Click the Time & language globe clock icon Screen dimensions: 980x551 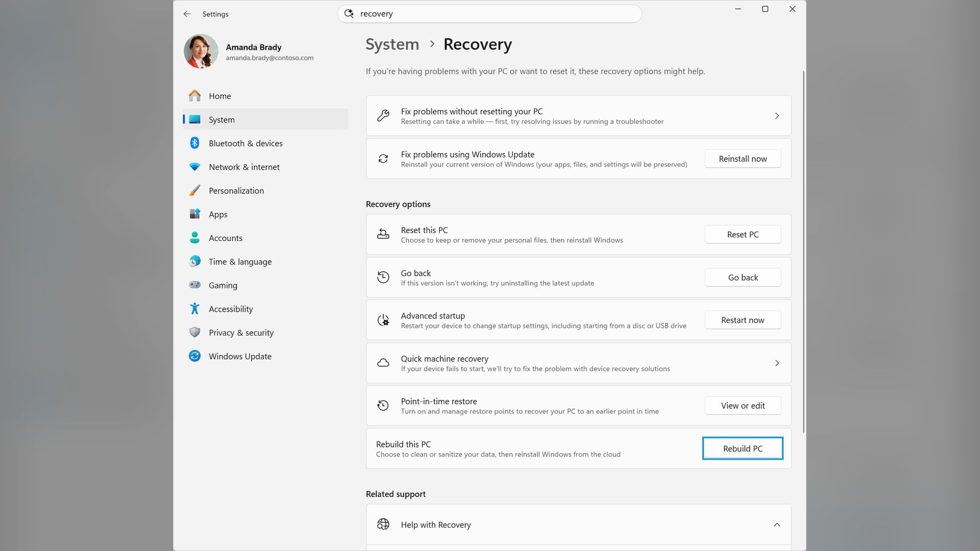(194, 261)
